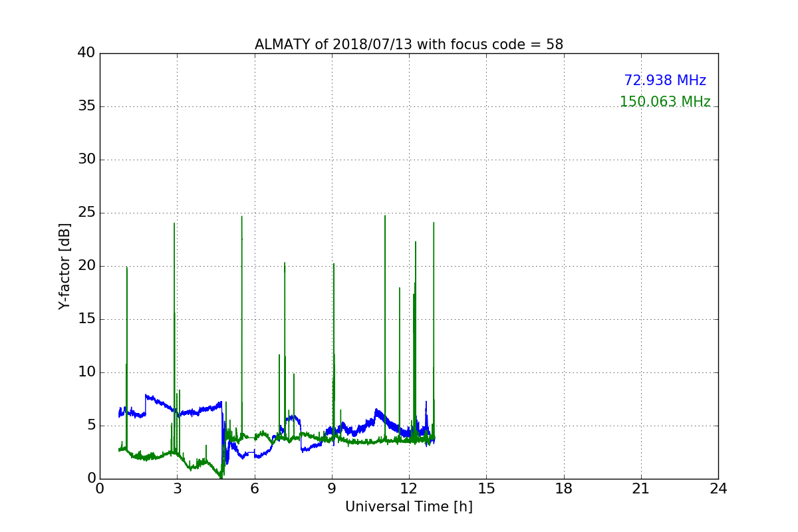Viewport: 798px width, 532px height.
Task: Click the y-axis tick label 25
Action: click(x=86, y=213)
